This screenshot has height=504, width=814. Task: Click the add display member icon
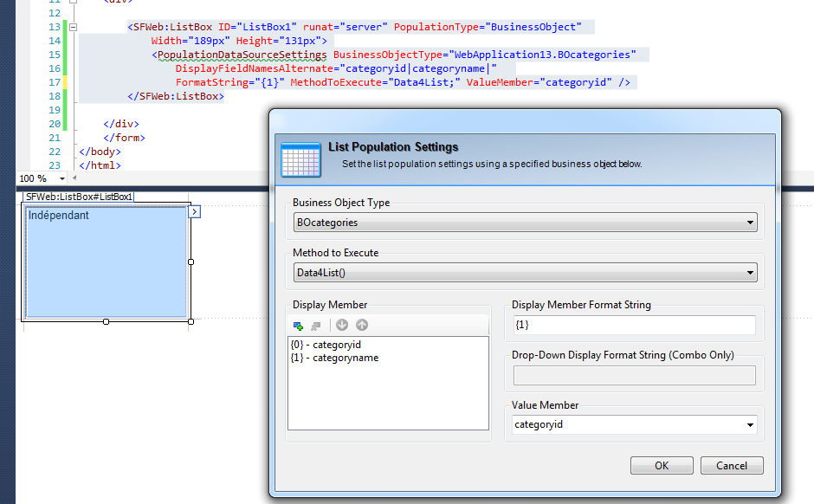click(299, 326)
